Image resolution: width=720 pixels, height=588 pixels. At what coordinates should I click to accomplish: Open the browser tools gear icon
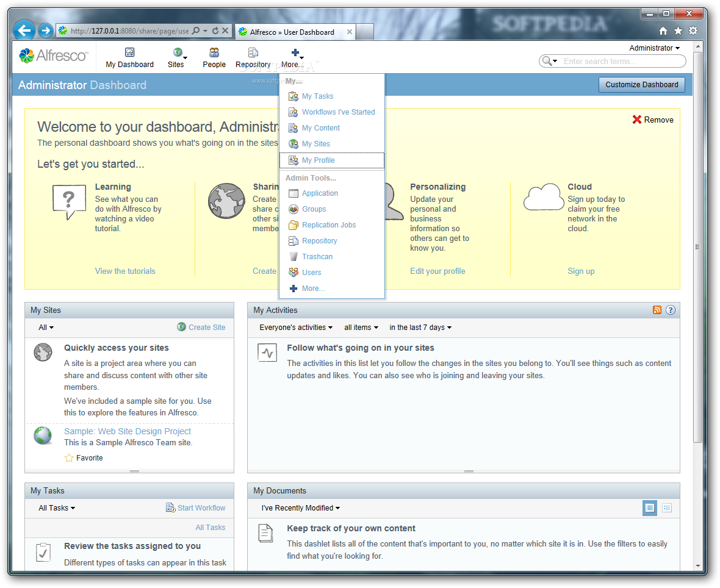click(x=693, y=30)
